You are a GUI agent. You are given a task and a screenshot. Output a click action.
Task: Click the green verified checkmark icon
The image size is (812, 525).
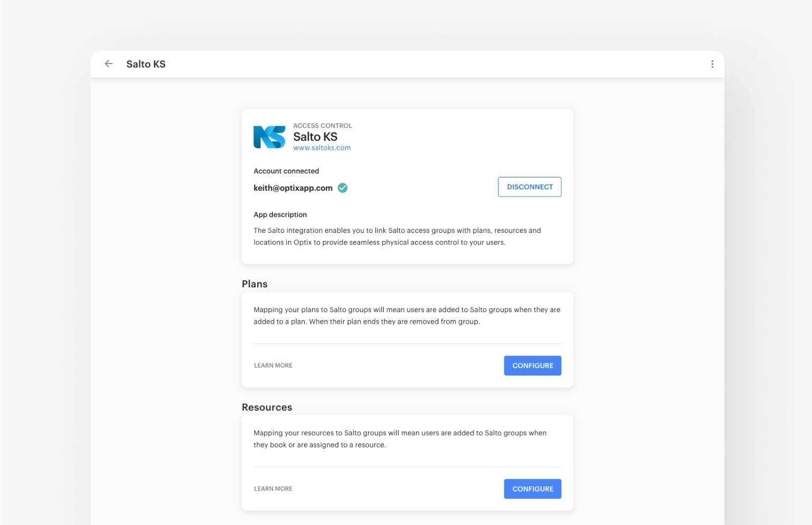[343, 188]
